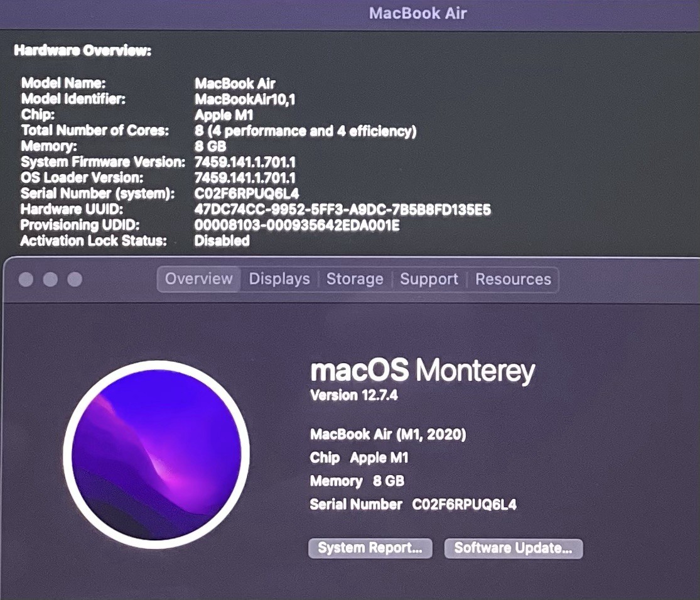Click the Hardware UUID: label
Screen dimensions: 700x600
tap(72, 209)
